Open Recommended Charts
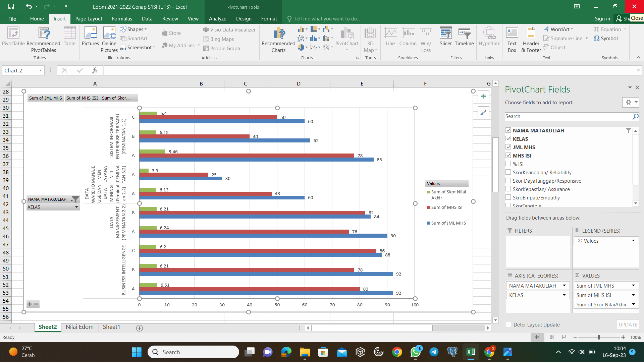 point(278,40)
